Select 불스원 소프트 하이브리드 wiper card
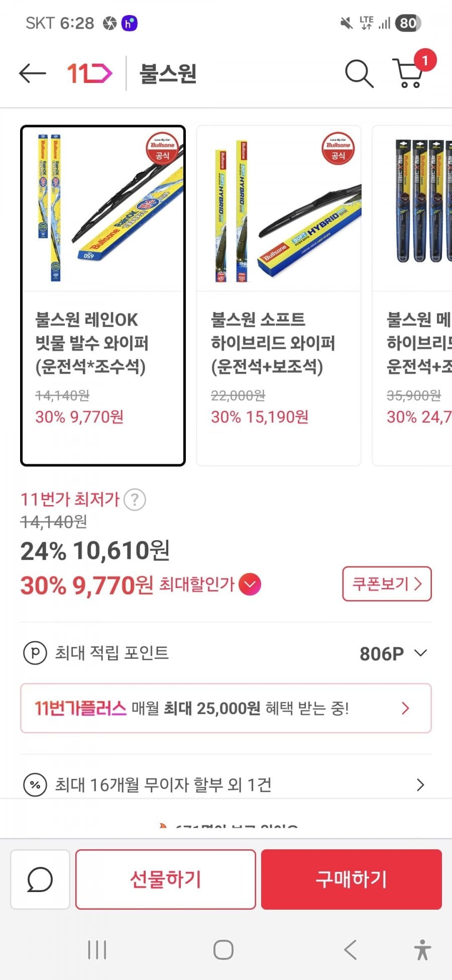Image resolution: width=452 pixels, height=980 pixels. tap(279, 296)
